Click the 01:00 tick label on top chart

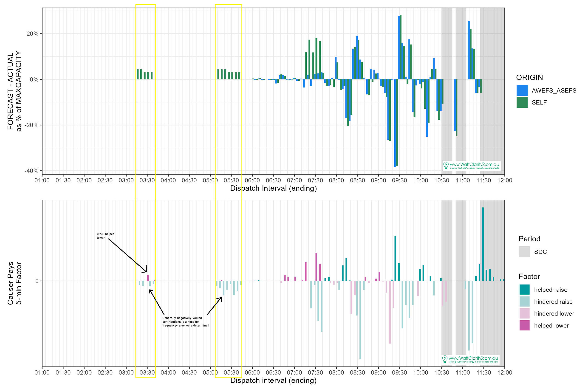pos(42,180)
